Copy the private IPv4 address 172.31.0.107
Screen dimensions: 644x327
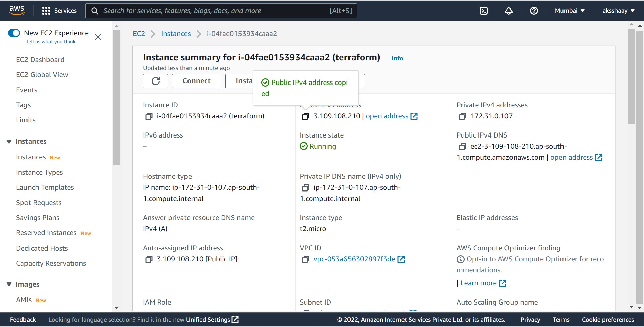463,116
